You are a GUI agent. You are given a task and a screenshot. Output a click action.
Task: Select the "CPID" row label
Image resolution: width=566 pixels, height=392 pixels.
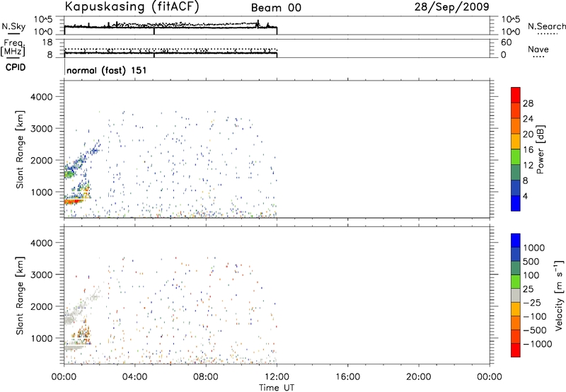16,67
